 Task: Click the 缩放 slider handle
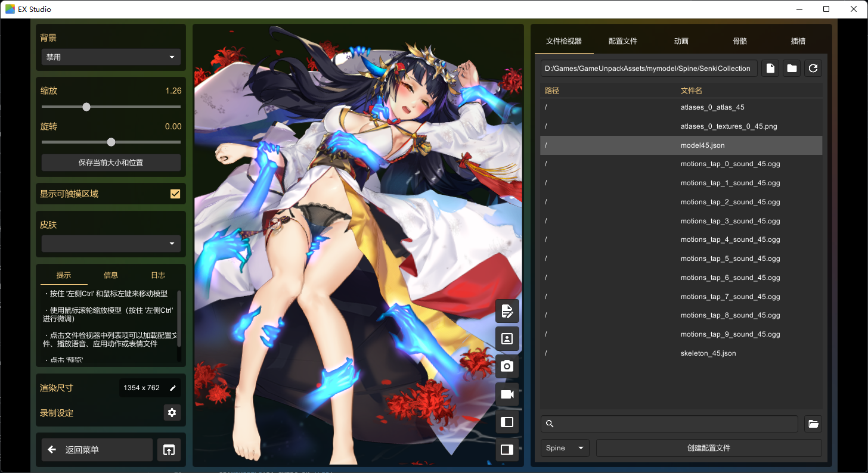click(86, 107)
